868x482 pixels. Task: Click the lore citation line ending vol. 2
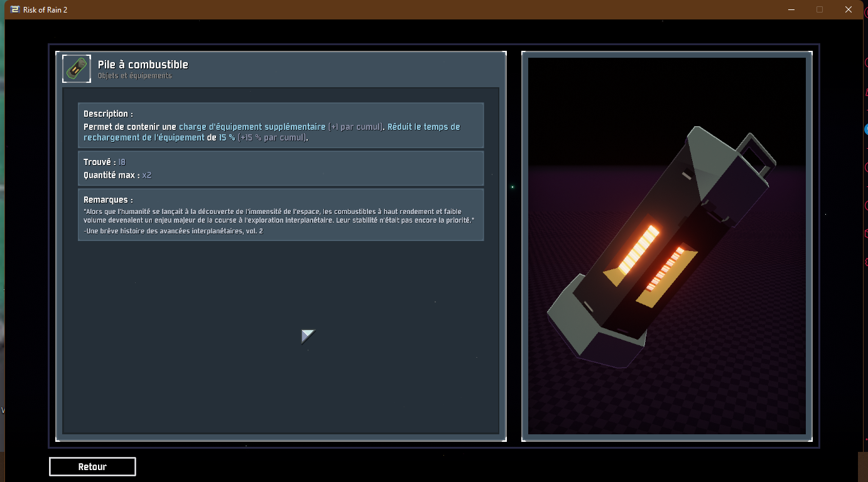click(x=173, y=232)
